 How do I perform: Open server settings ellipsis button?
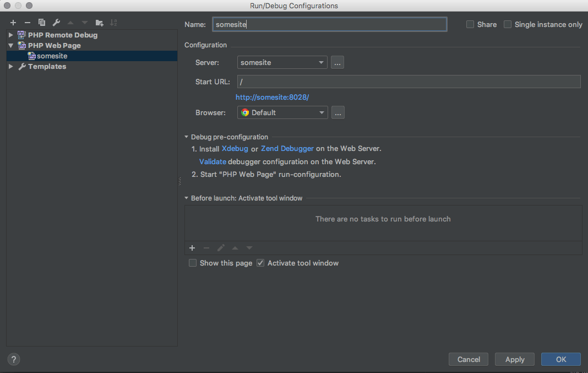coord(338,63)
